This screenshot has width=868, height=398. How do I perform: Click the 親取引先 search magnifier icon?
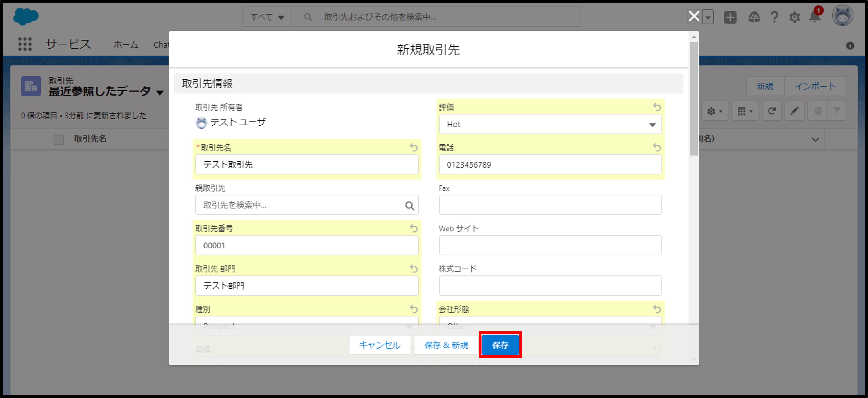tap(409, 205)
